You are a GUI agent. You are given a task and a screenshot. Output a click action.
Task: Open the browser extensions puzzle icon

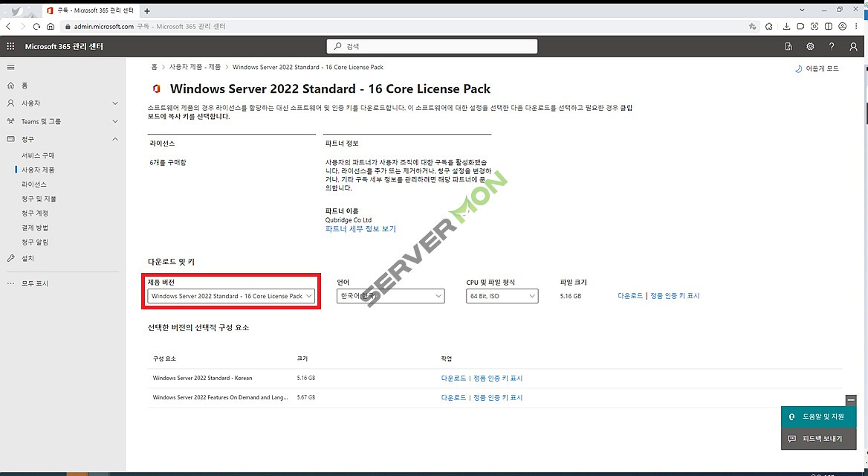tap(769, 26)
